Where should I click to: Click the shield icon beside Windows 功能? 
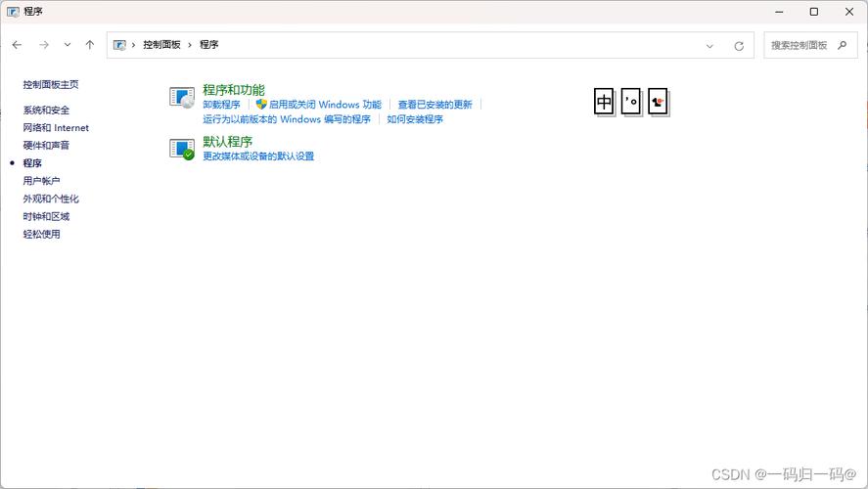point(261,104)
